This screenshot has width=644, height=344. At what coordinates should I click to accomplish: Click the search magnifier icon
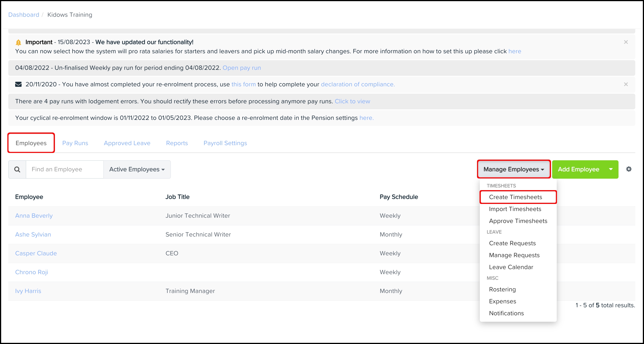click(x=17, y=169)
